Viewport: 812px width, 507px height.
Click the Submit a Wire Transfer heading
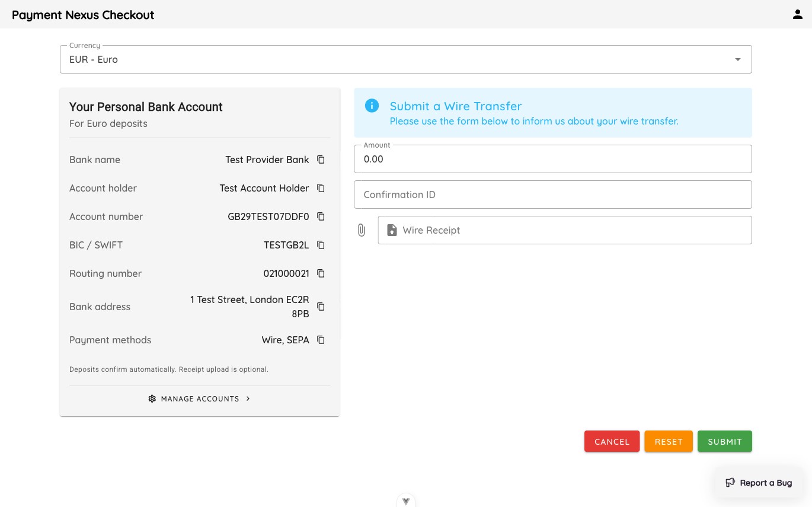(x=456, y=106)
